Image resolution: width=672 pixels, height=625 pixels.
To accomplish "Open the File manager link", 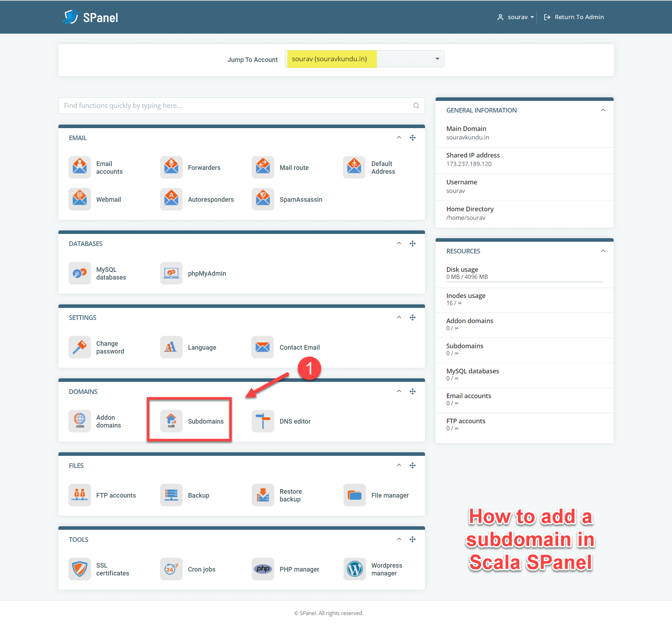I will pyautogui.click(x=390, y=495).
